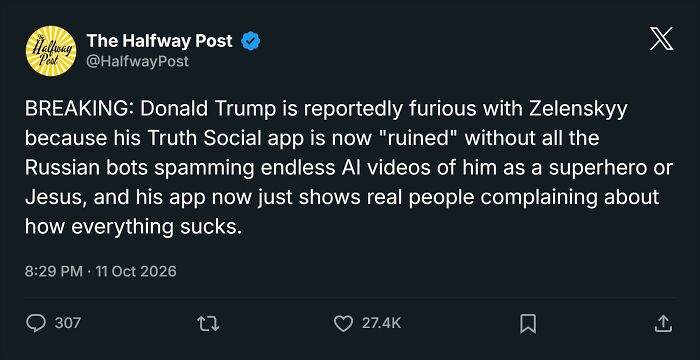Repost the tweet via retweet arrows icon
Screen dimensions: 700x360
pos(208,323)
